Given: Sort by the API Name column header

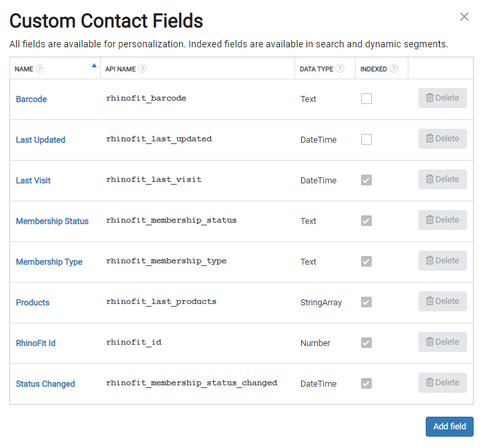Looking at the screenshot, I should coord(121,69).
